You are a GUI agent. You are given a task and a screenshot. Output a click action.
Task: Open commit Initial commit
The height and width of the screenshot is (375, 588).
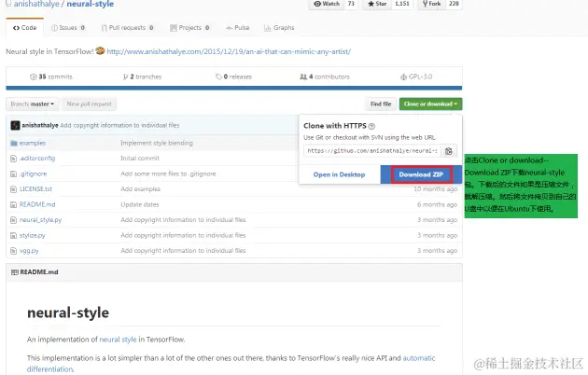tap(140, 159)
